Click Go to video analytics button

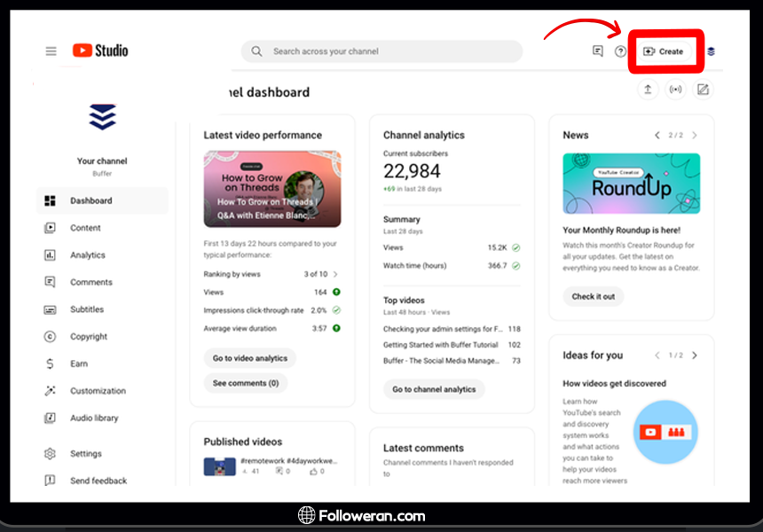click(x=249, y=358)
